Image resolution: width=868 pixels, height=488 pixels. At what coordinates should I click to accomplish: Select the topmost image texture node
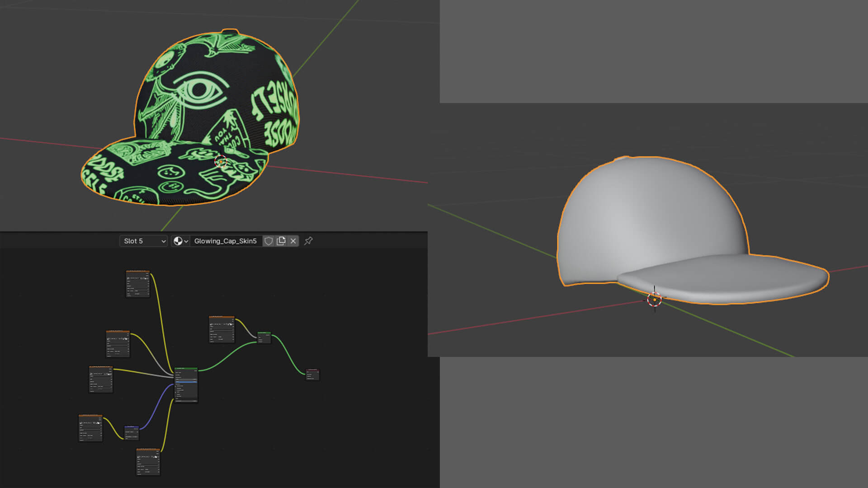137,284
